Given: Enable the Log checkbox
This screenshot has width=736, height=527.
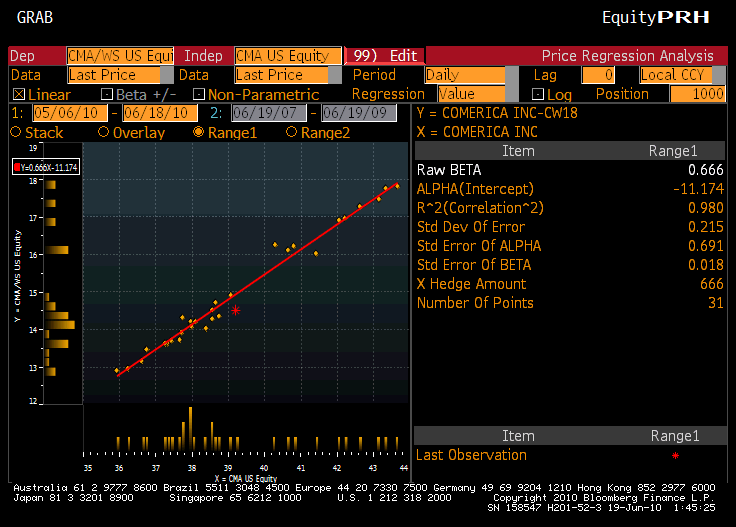Looking at the screenshot, I should coord(537,94).
